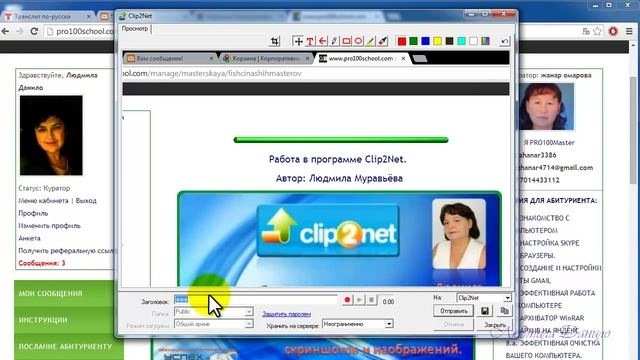The image size is (640, 360).
Task: Click the undo arrow icon in Clip2Net
Action: coord(505,41)
